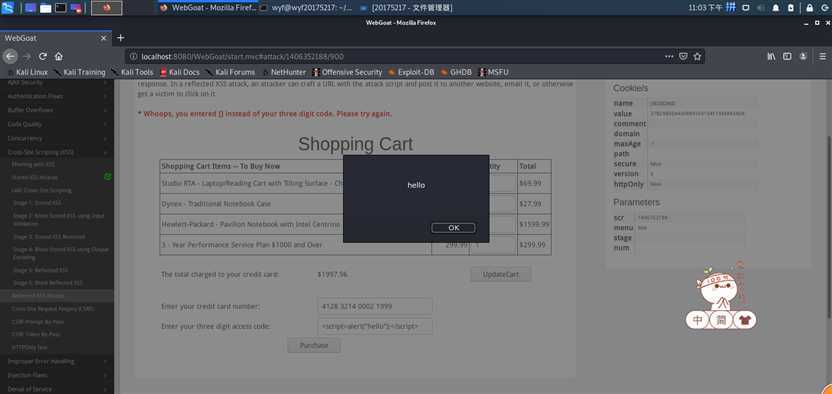Bookmark this page with the star icon
This screenshot has width=832, height=394.
click(697, 56)
